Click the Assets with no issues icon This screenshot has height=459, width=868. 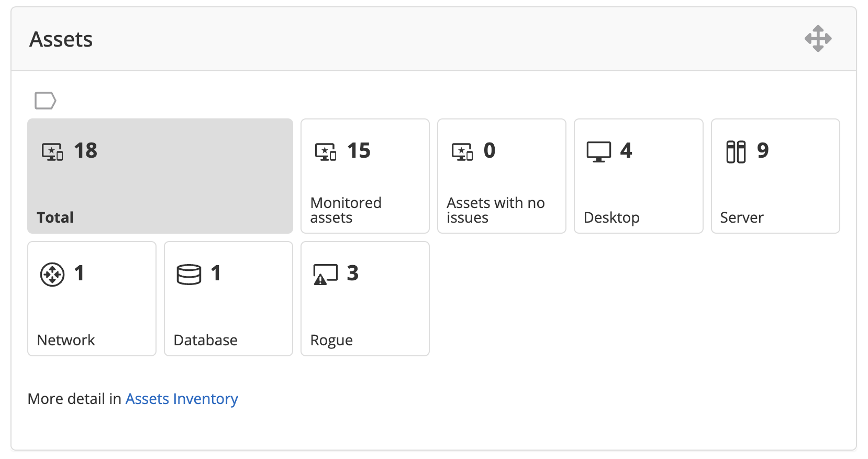click(x=462, y=152)
